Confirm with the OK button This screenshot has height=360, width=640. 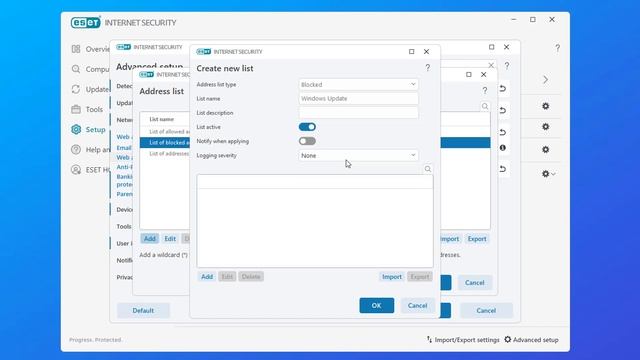tap(376, 305)
